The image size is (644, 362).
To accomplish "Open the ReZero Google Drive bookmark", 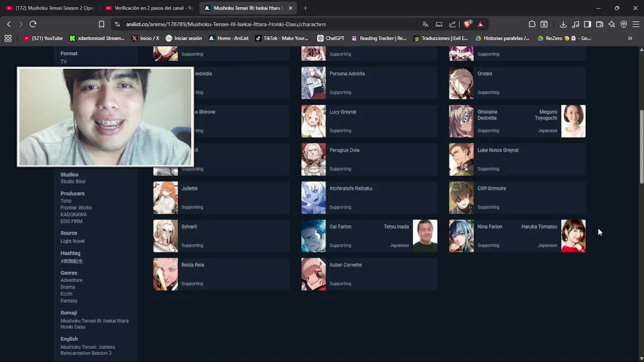I will (x=564, y=38).
